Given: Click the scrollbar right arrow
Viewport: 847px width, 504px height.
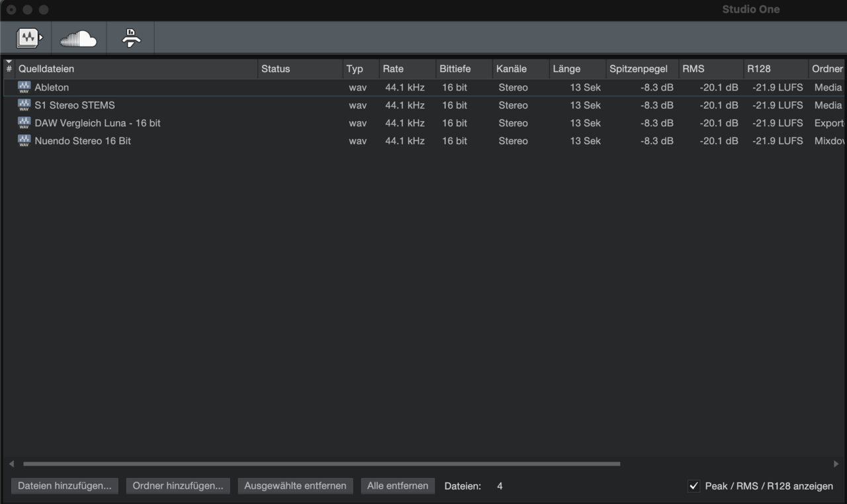Looking at the screenshot, I should click(836, 464).
